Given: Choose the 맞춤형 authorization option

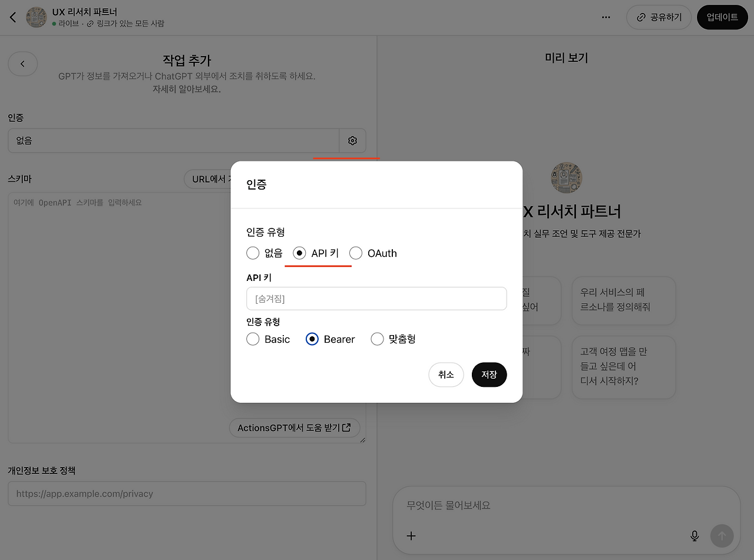Looking at the screenshot, I should pyautogui.click(x=377, y=339).
